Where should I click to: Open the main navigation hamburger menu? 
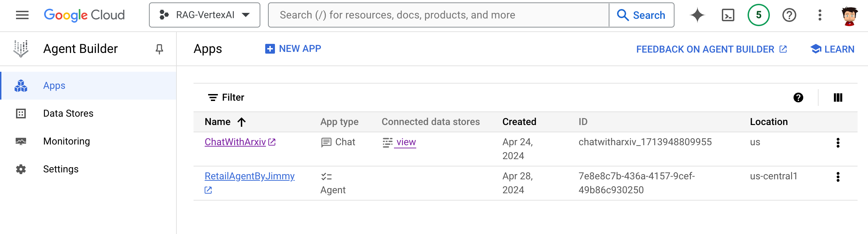click(x=22, y=15)
